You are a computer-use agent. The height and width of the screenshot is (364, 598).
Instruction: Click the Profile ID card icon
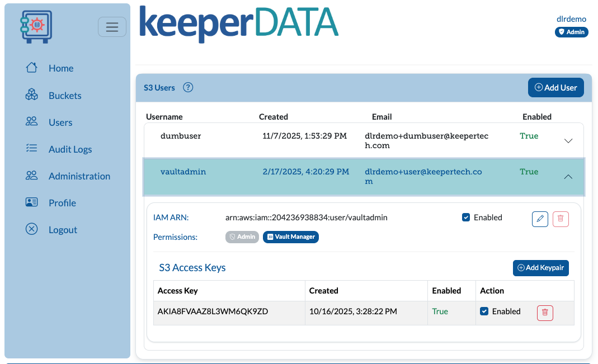pyautogui.click(x=32, y=202)
